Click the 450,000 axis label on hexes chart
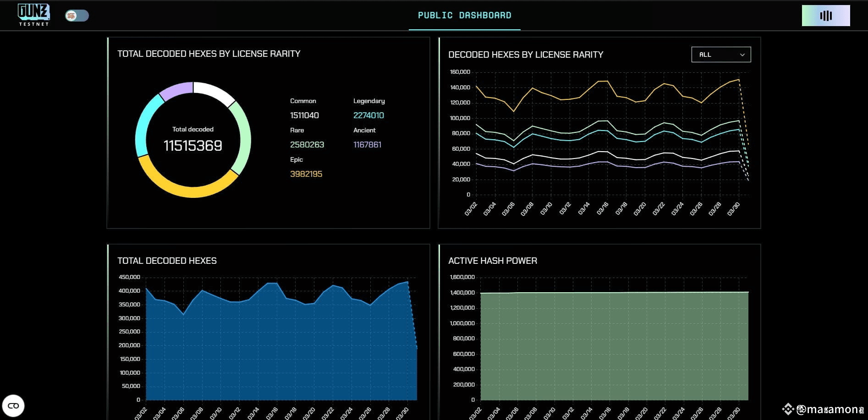This screenshot has height=420, width=868. (129, 277)
